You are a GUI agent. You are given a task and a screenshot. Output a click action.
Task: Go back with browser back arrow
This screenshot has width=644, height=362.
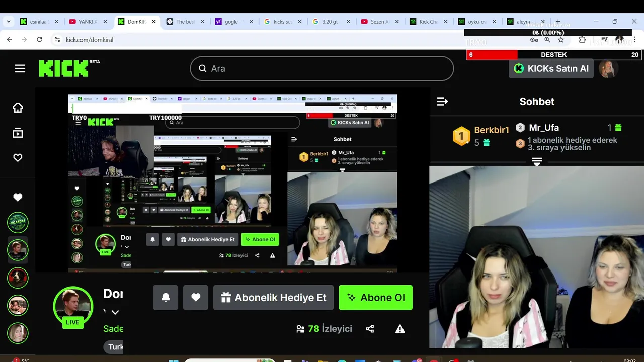[9, 39]
